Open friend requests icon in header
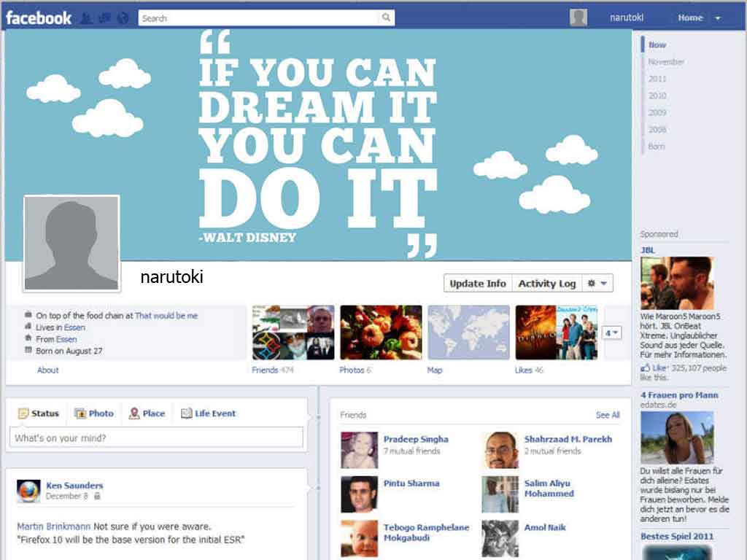 (x=86, y=18)
